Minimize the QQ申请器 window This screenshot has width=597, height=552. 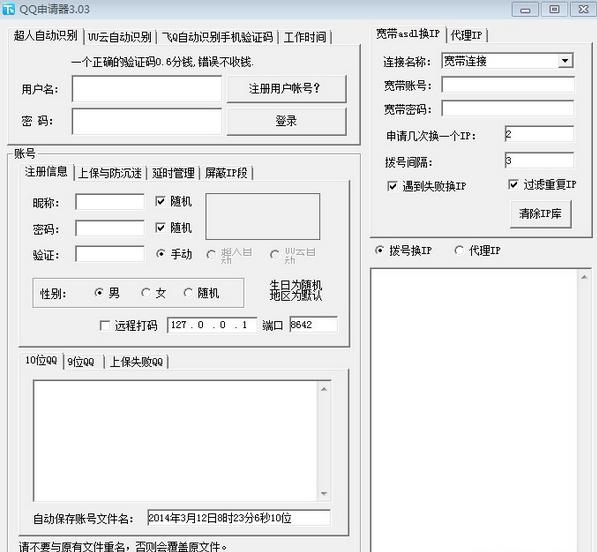525,10
